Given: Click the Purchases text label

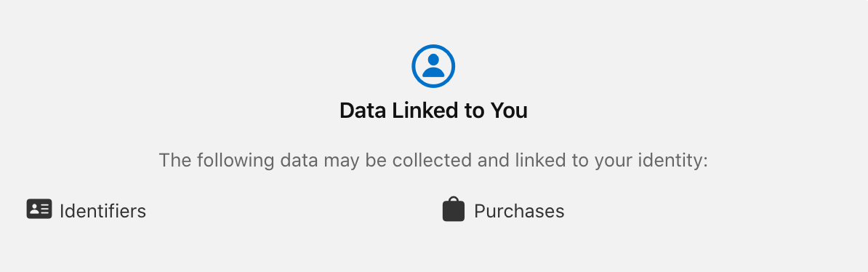Looking at the screenshot, I should [519, 211].
